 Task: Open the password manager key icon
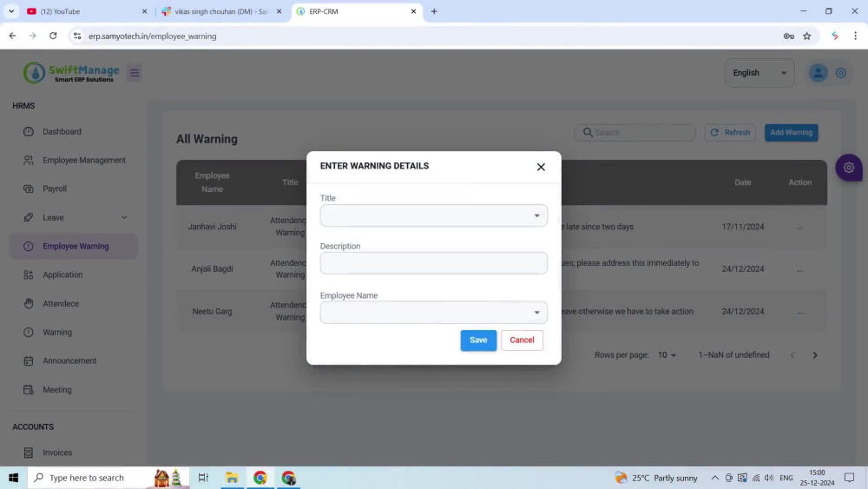pyautogui.click(x=789, y=36)
